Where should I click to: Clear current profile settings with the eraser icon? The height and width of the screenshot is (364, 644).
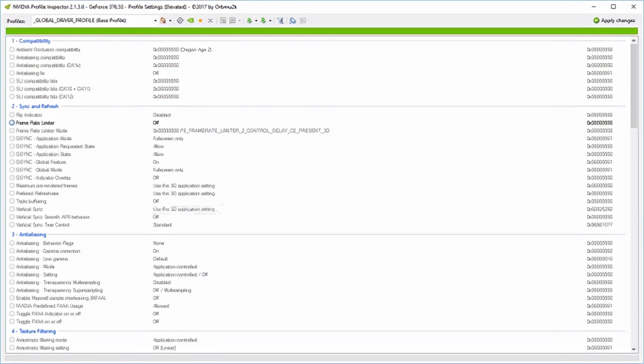[x=294, y=20]
